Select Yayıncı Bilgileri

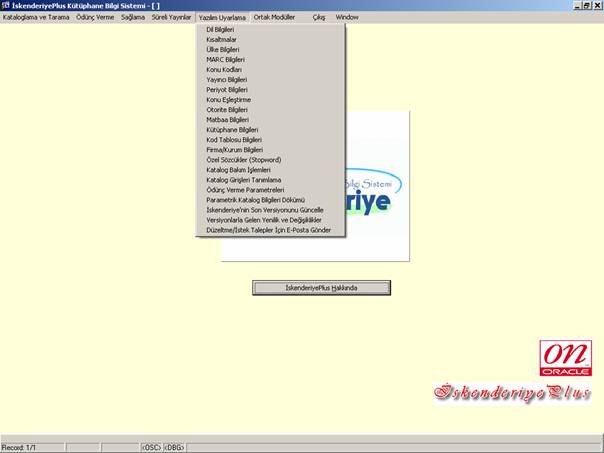(270, 80)
